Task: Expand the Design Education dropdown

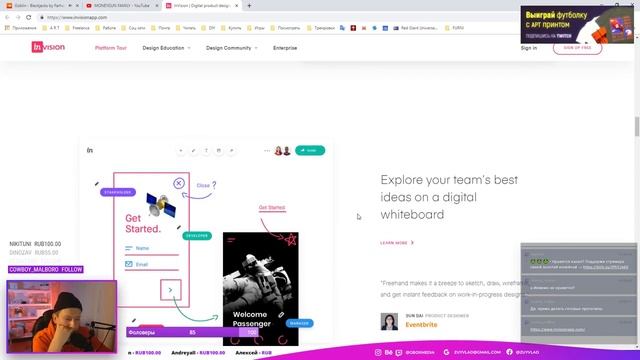Action: pyautogui.click(x=166, y=48)
